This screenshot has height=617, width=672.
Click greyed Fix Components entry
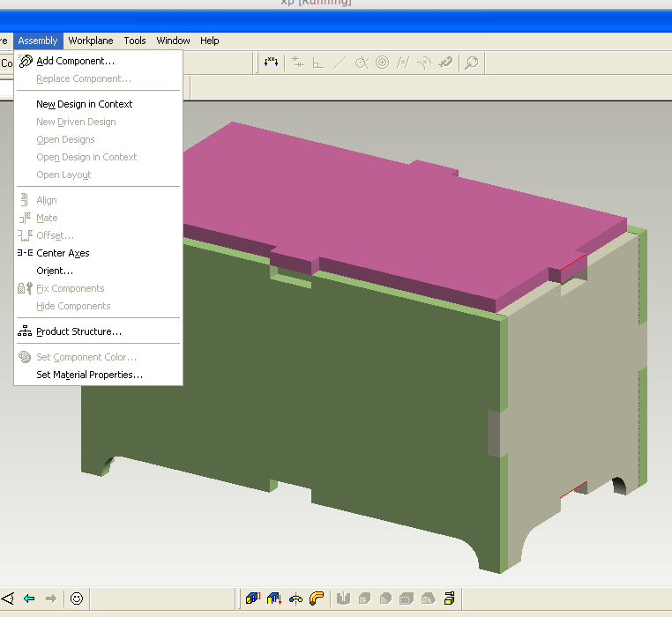tap(99, 288)
